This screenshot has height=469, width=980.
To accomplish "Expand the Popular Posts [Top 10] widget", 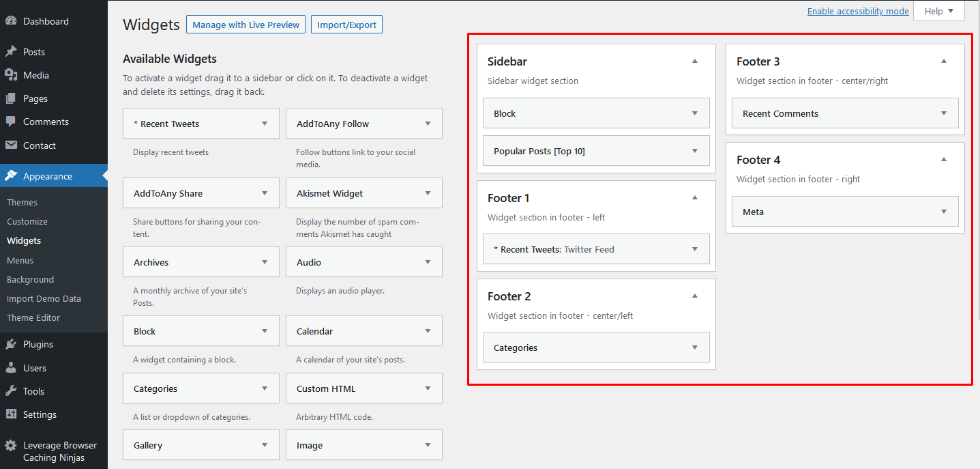I will [695, 151].
